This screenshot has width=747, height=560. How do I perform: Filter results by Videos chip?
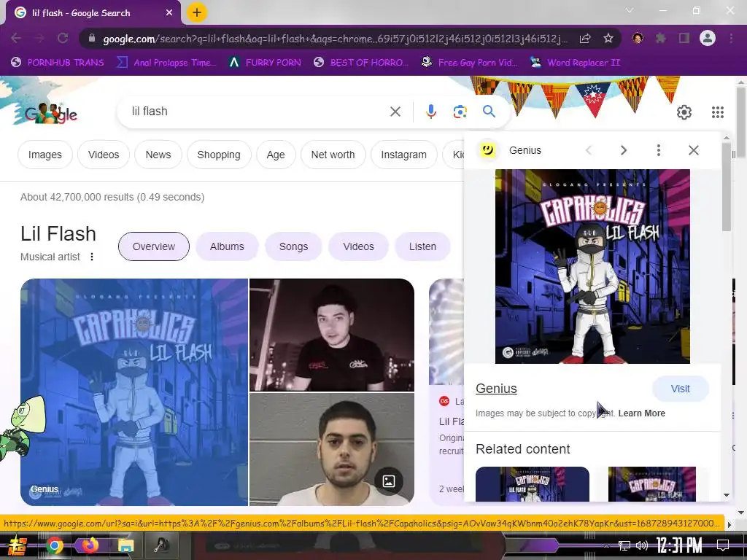tap(104, 155)
